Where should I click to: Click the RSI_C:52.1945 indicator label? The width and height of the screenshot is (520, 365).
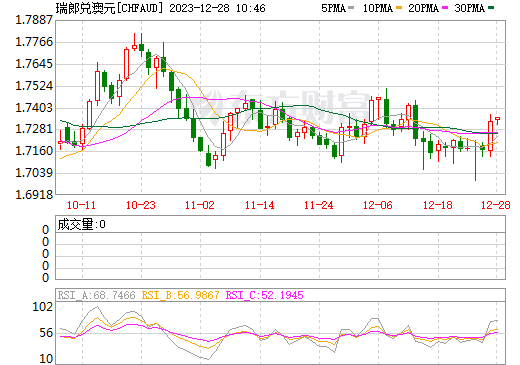pyautogui.click(x=265, y=295)
